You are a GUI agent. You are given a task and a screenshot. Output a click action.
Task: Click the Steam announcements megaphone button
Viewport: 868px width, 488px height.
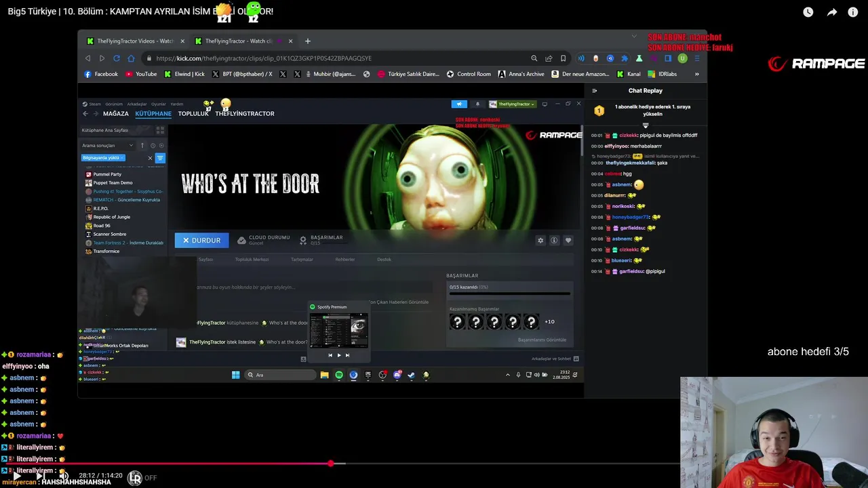[x=459, y=104]
